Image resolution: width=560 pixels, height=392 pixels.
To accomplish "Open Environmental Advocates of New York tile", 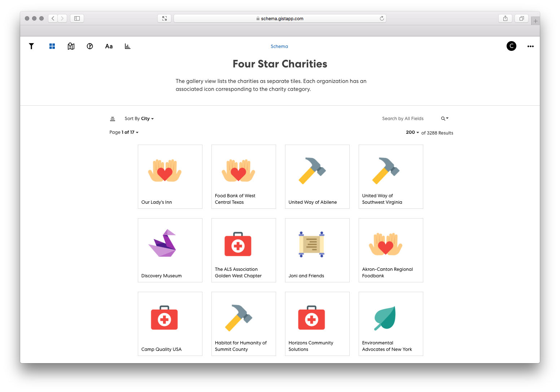I will point(391,324).
